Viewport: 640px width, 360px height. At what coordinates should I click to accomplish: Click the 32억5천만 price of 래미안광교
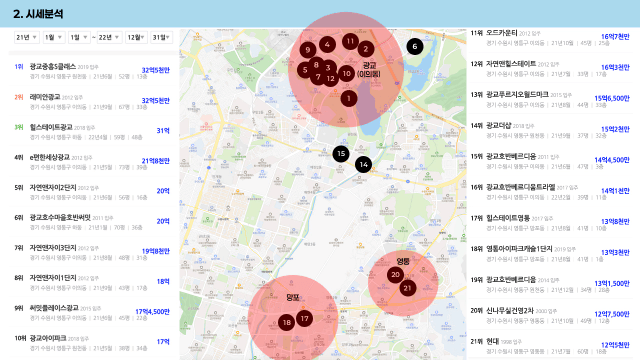pos(156,101)
